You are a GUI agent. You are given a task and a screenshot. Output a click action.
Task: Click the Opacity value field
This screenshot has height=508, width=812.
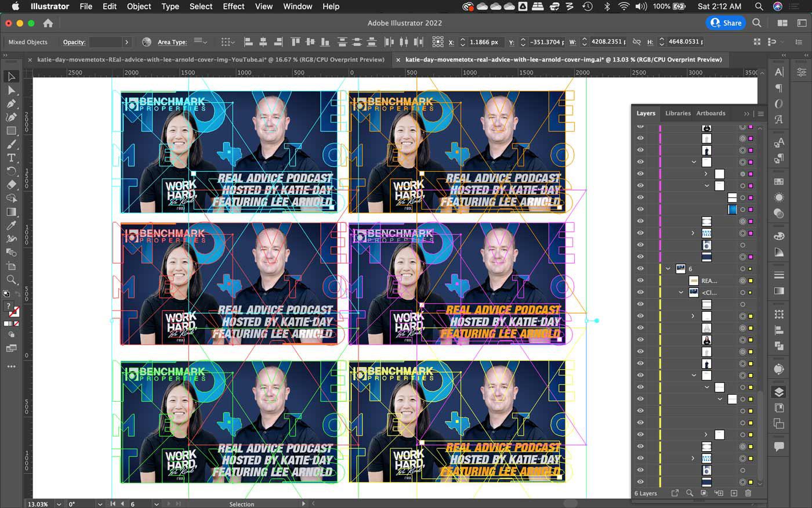point(106,42)
